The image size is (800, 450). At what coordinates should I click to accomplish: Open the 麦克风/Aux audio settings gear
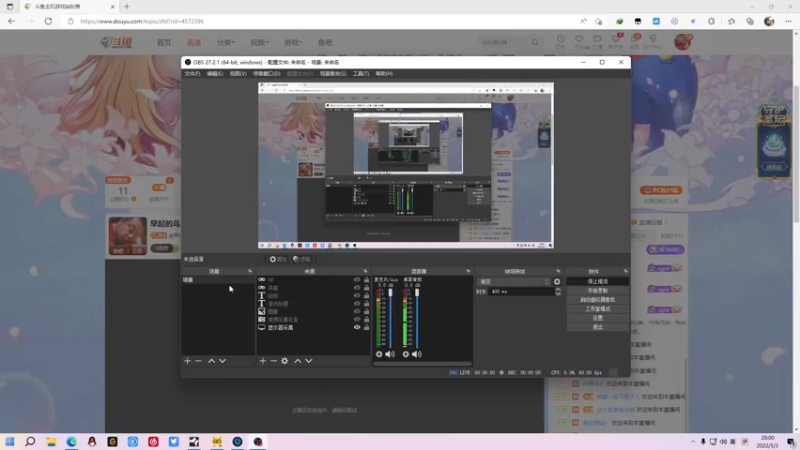coord(379,354)
